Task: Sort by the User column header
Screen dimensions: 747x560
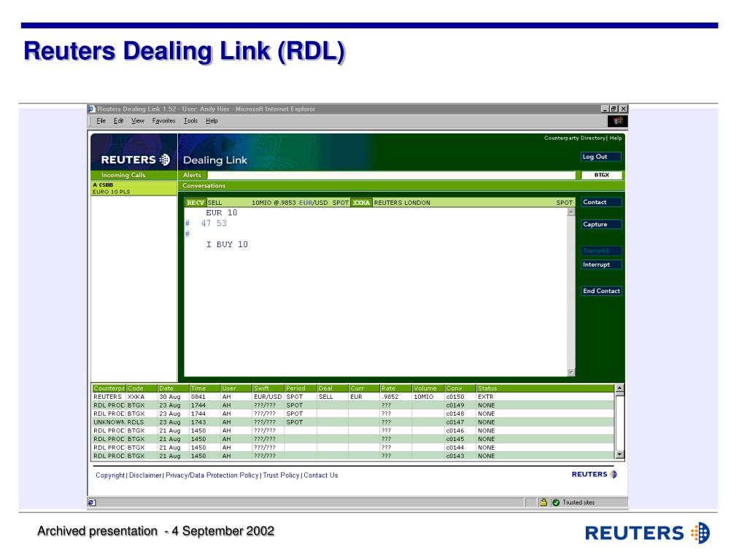Action: click(236, 389)
